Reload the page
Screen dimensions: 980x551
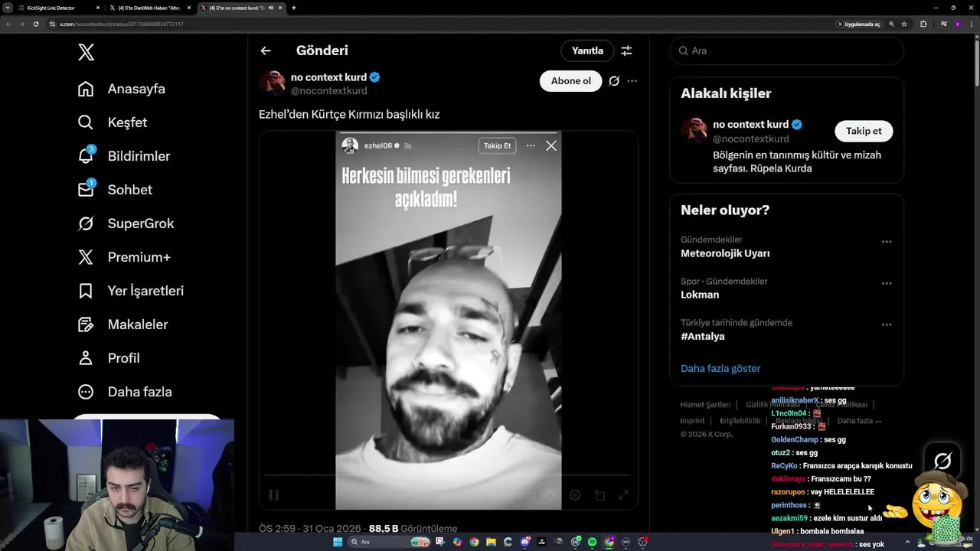35,24
